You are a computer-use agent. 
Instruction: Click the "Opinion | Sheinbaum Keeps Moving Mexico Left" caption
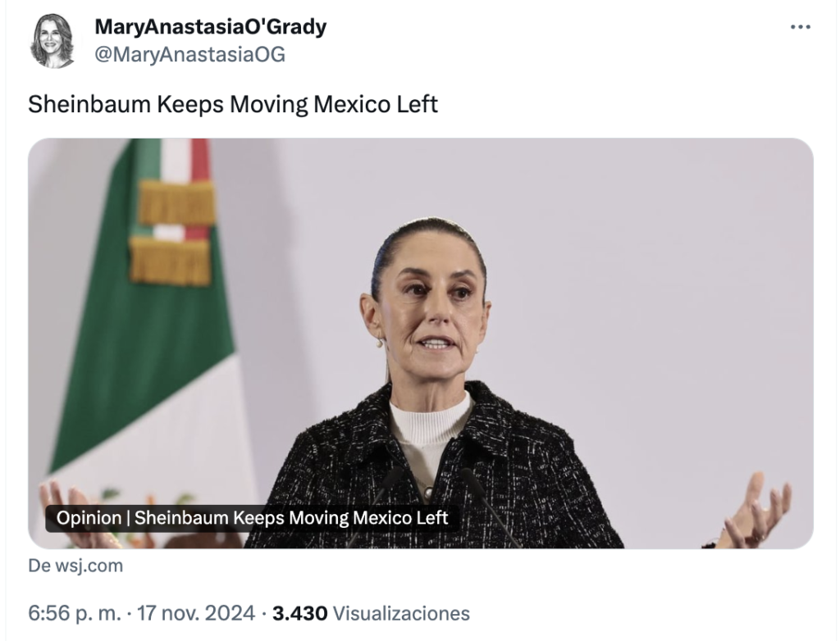click(x=252, y=518)
